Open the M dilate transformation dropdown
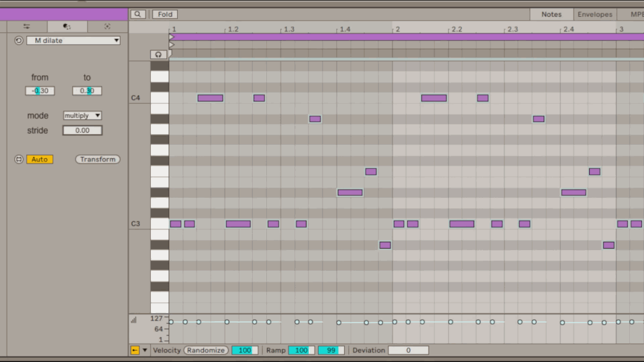The image size is (644, 362). [x=73, y=40]
